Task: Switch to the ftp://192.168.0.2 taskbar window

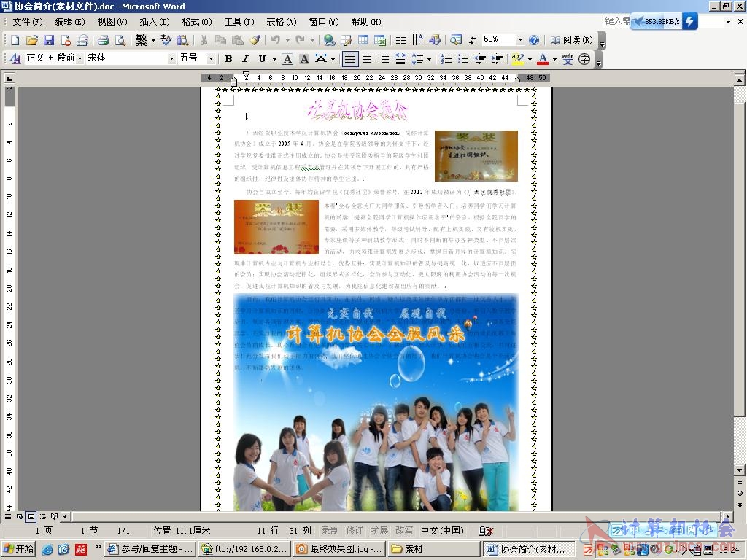Action: [x=245, y=549]
